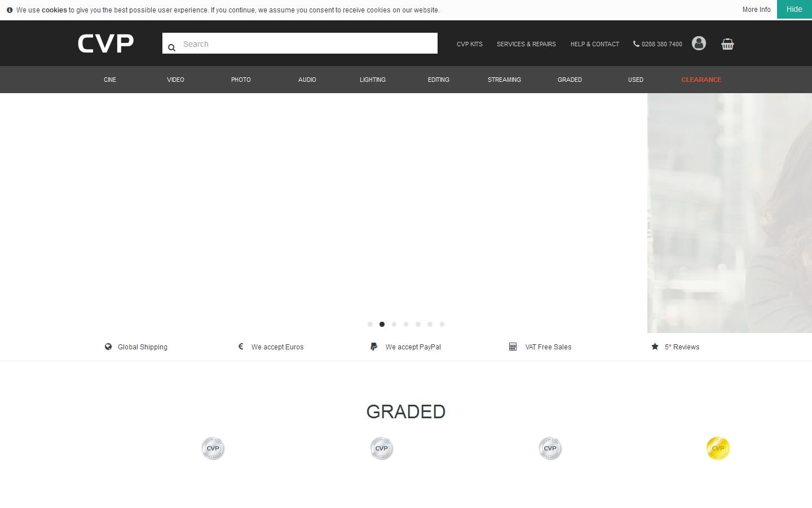Open the GRADED navigation item

point(570,80)
